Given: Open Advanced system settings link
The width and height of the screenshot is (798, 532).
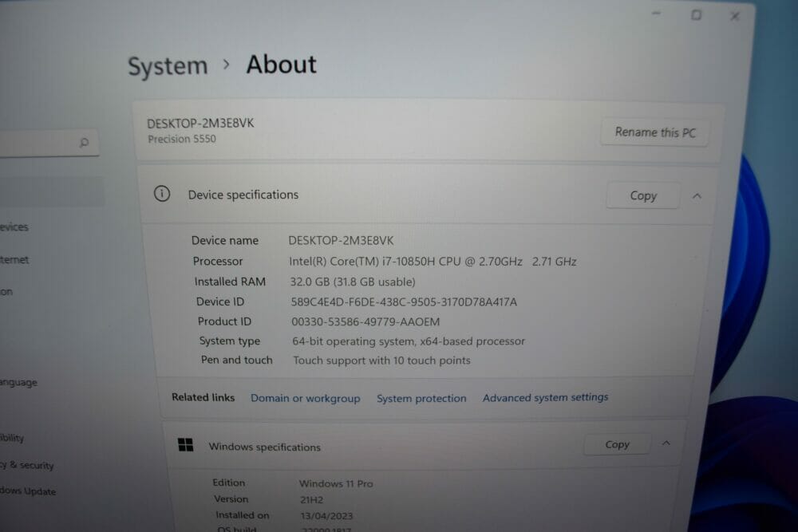Looking at the screenshot, I should (x=546, y=397).
